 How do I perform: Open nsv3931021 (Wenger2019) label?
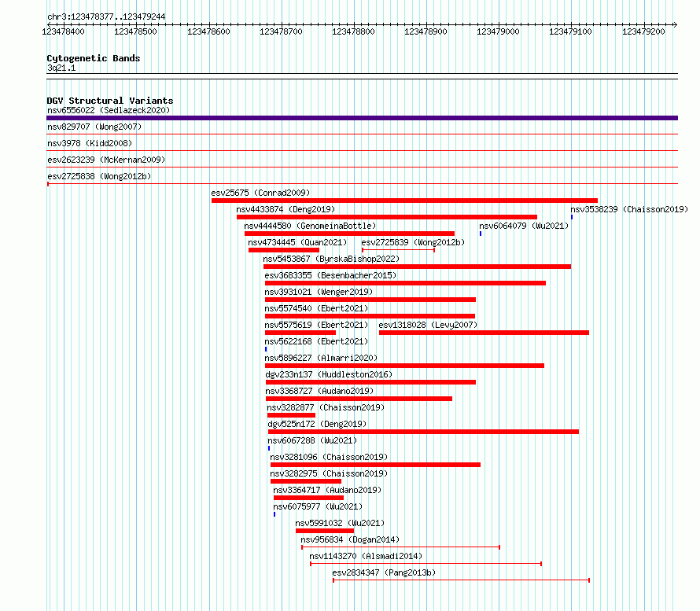(319, 292)
